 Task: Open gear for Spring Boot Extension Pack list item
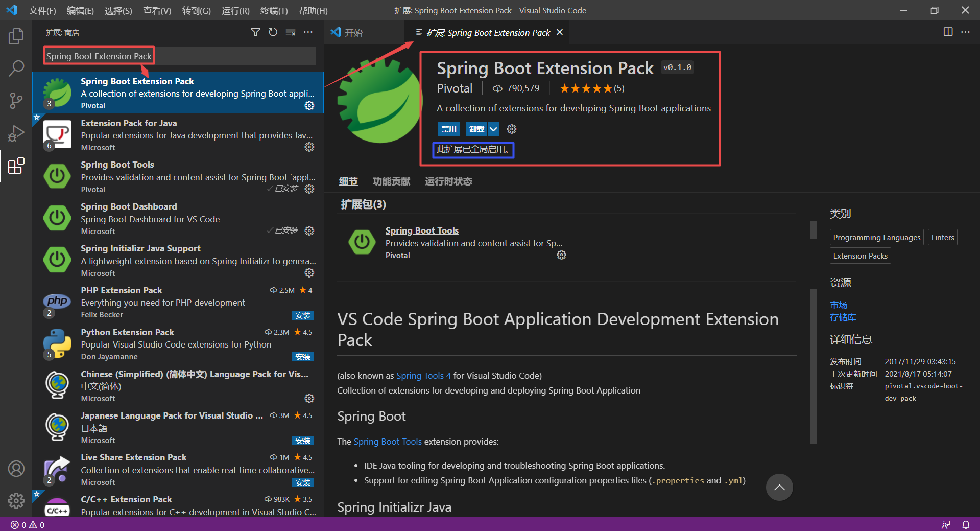point(309,105)
